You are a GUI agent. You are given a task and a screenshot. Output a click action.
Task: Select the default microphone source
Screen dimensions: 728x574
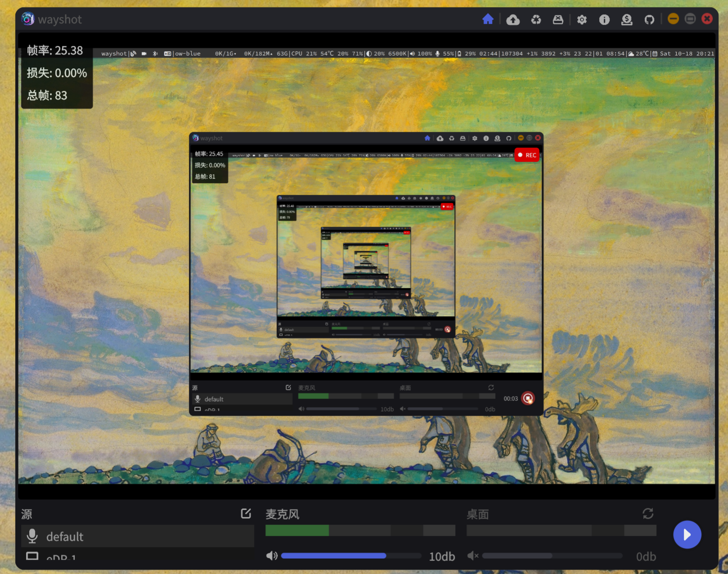pos(137,536)
